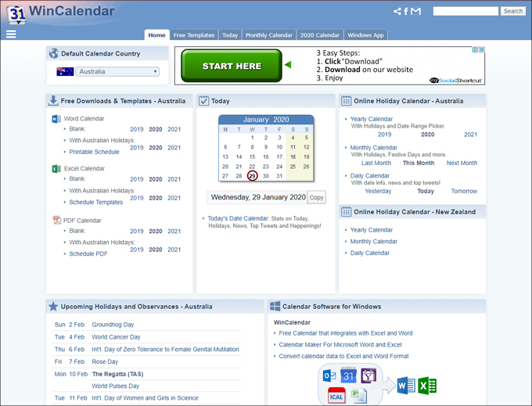This screenshot has width=532, height=406.
Task: Open the Monthly Calendar tab
Action: click(x=268, y=35)
